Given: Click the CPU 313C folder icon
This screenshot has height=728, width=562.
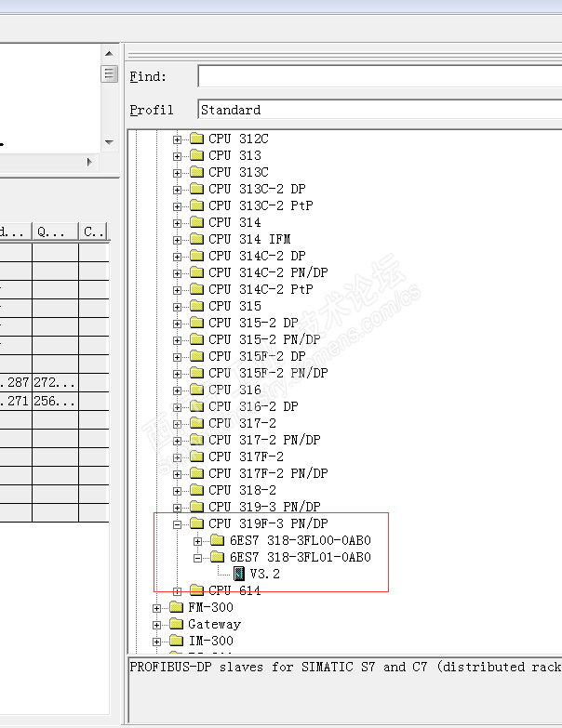Looking at the screenshot, I should pyautogui.click(x=197, y=172).
